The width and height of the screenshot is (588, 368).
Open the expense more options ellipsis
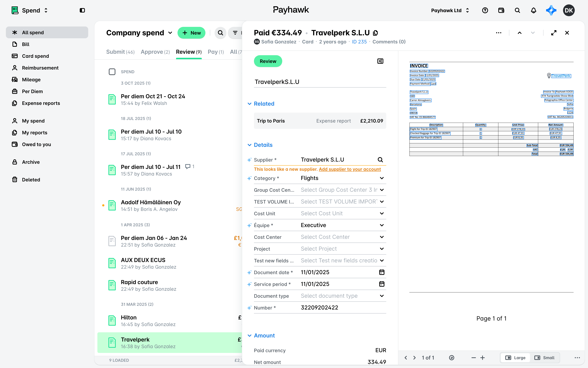point(499,33)
